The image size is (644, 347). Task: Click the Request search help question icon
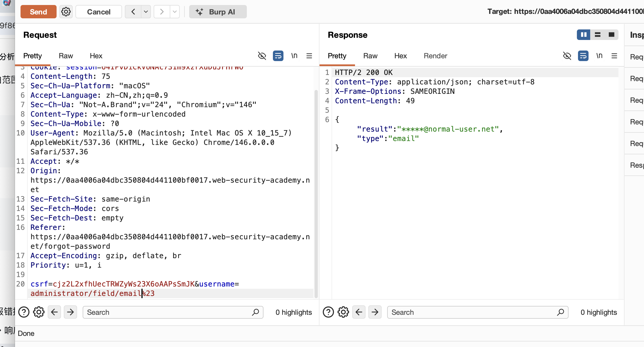[24, 312]
